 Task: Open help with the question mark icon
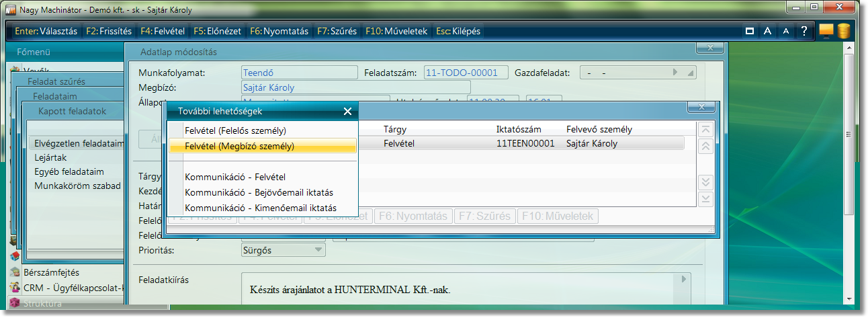tap(804, 31)
